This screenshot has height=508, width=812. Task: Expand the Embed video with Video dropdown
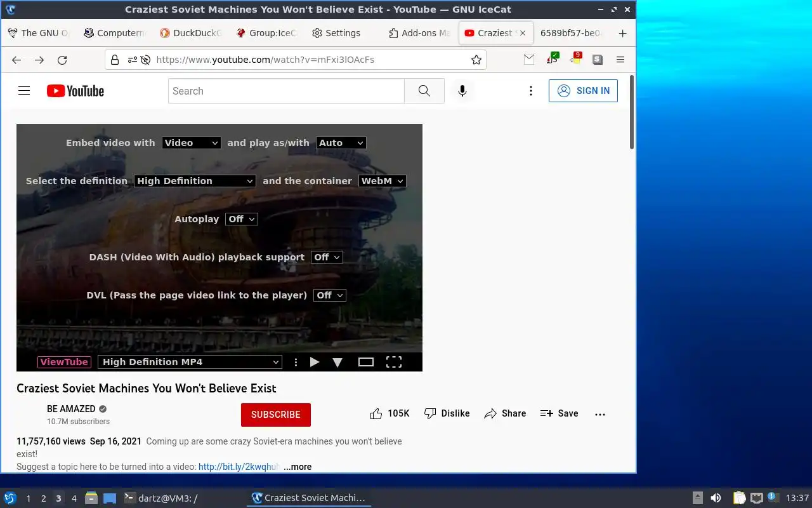coord(191,143)
